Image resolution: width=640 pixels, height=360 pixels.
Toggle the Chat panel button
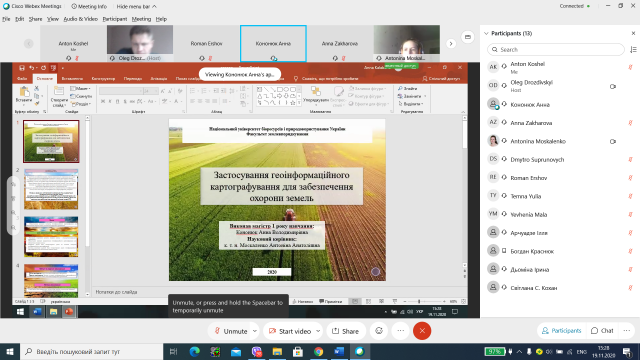point(602,331)
